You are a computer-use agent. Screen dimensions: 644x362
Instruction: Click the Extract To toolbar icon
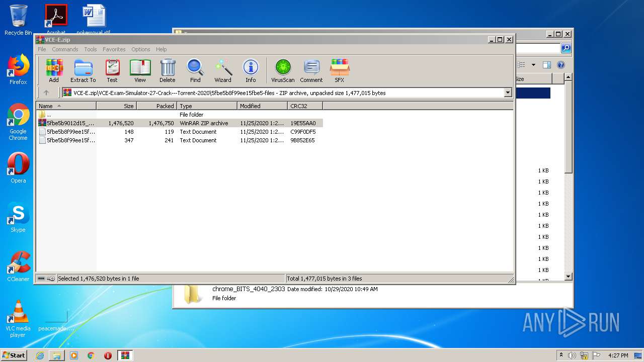pyautogui.click(x=83, y=70)
